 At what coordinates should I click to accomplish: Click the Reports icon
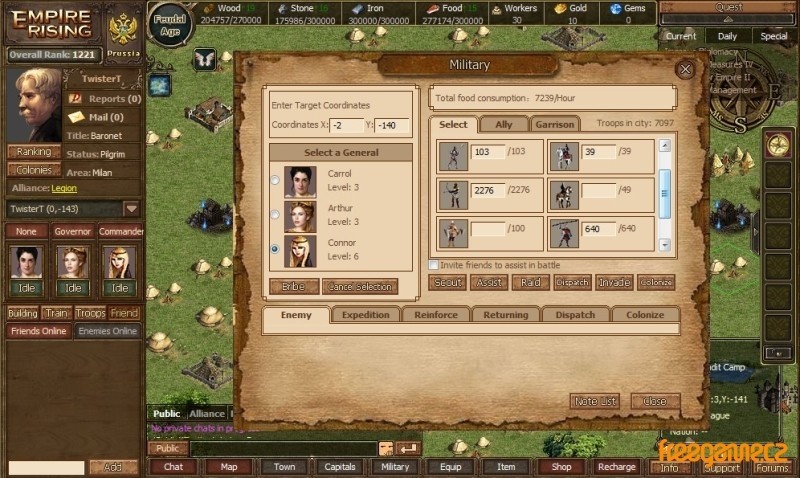coord(76,98)
